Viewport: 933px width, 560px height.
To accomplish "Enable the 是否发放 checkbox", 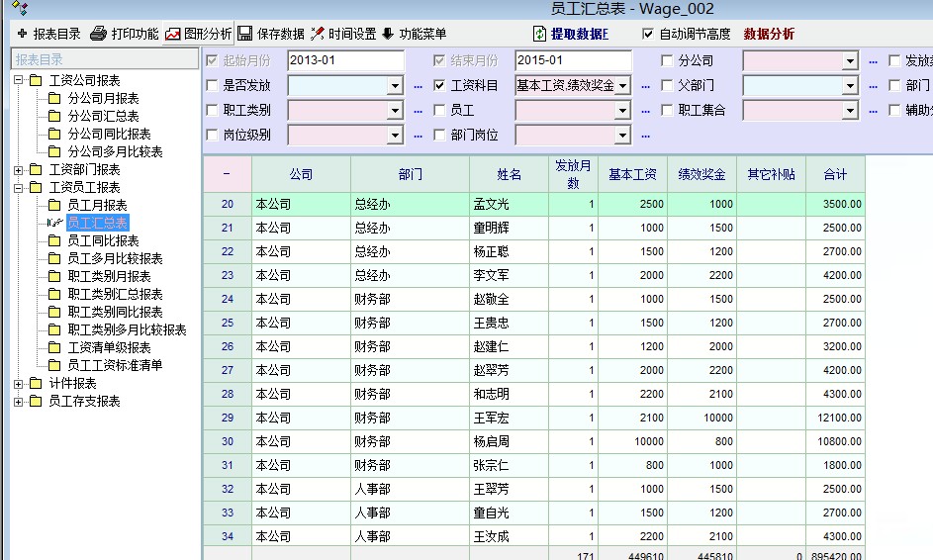I will (213, 86).
